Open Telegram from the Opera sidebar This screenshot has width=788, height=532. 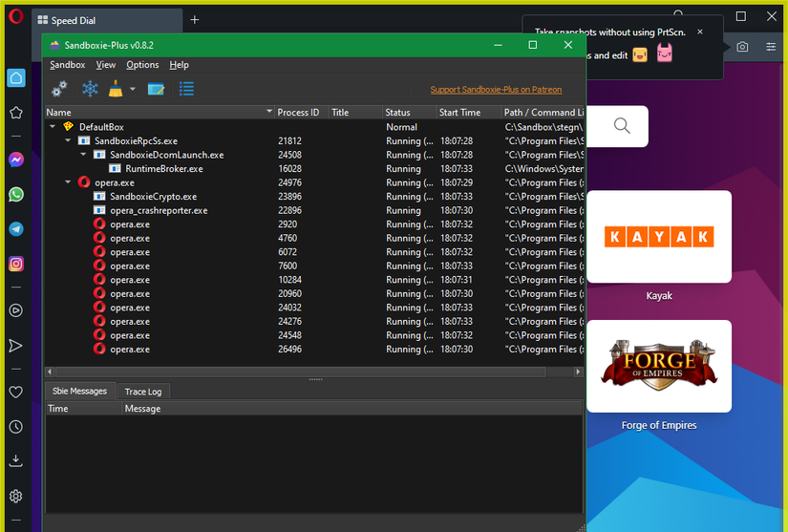[x=15, y=229]
